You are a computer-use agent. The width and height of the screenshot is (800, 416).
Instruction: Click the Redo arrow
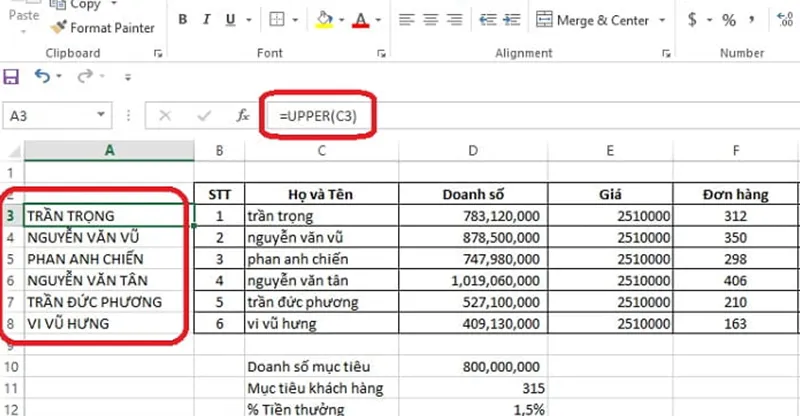pos(85,77)
